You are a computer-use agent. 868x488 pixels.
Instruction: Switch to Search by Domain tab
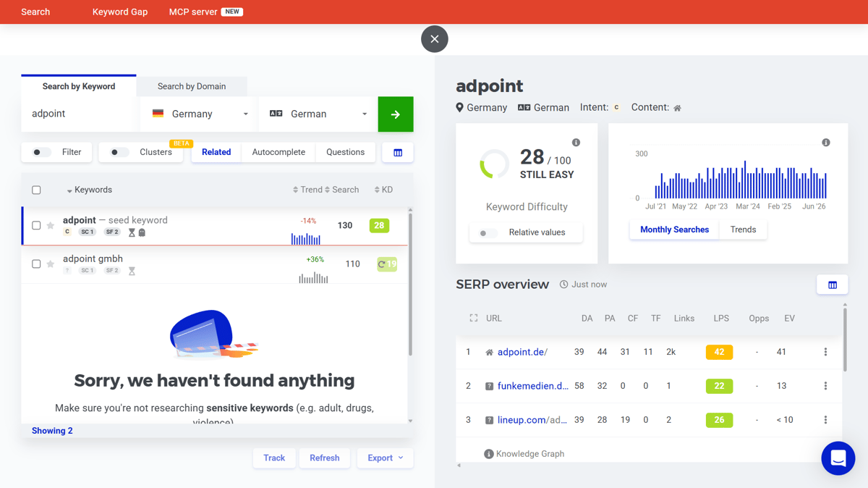(192, 86)
